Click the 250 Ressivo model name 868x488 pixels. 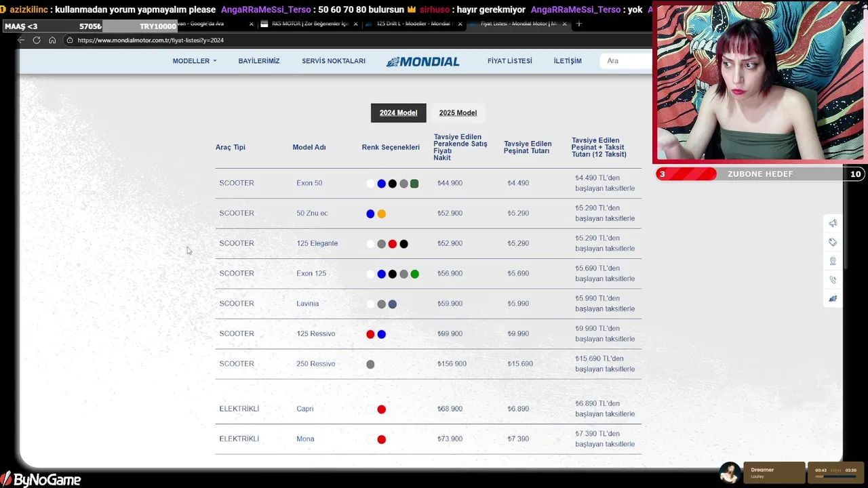point(315,364)
